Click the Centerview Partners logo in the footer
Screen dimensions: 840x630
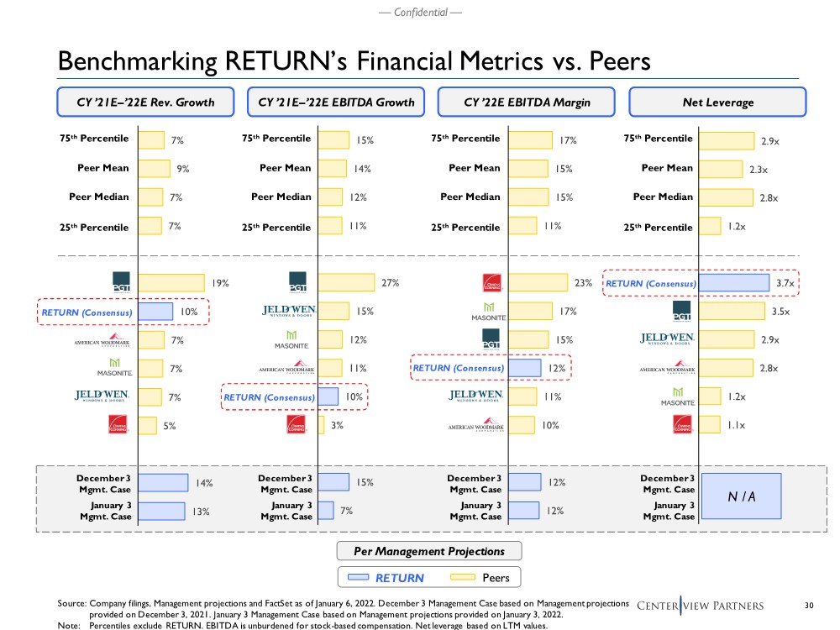701,606
